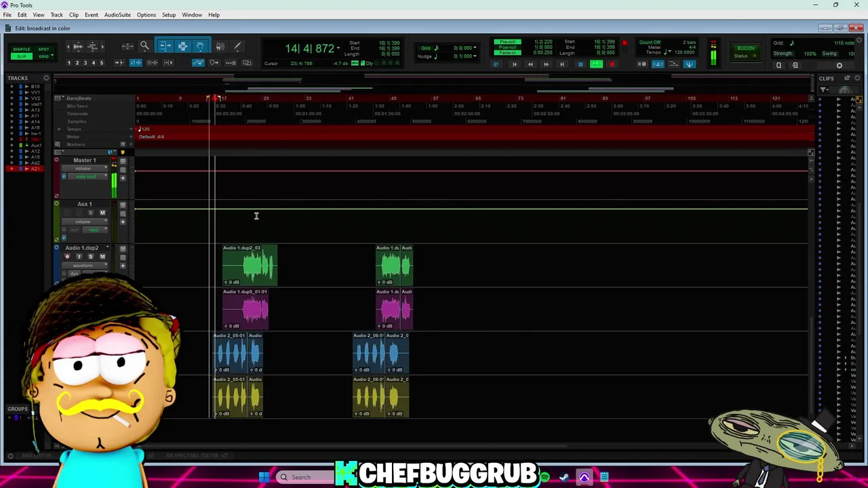
Task: Open the Setup menu
Action: tap(169, 15)
